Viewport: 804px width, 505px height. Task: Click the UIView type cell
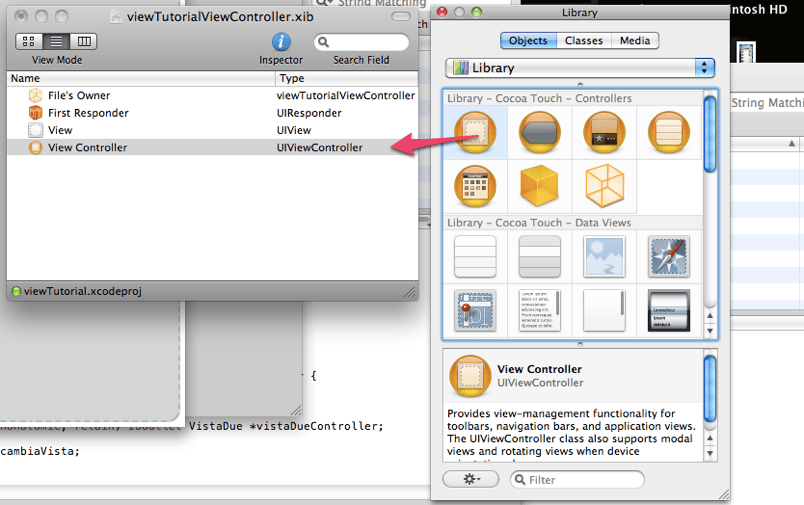(294, 130)
